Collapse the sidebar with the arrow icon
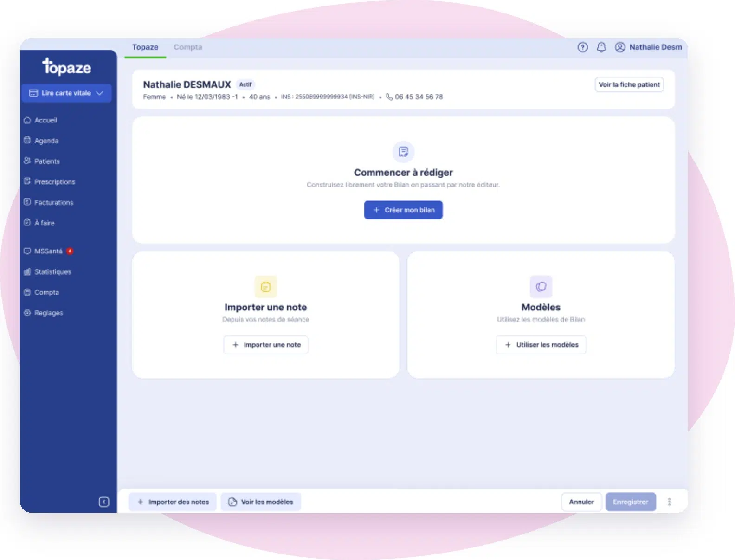 pos(104,502)
